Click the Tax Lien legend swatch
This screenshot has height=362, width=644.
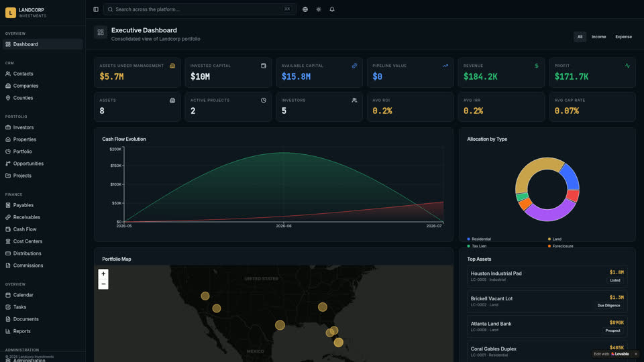469,246
